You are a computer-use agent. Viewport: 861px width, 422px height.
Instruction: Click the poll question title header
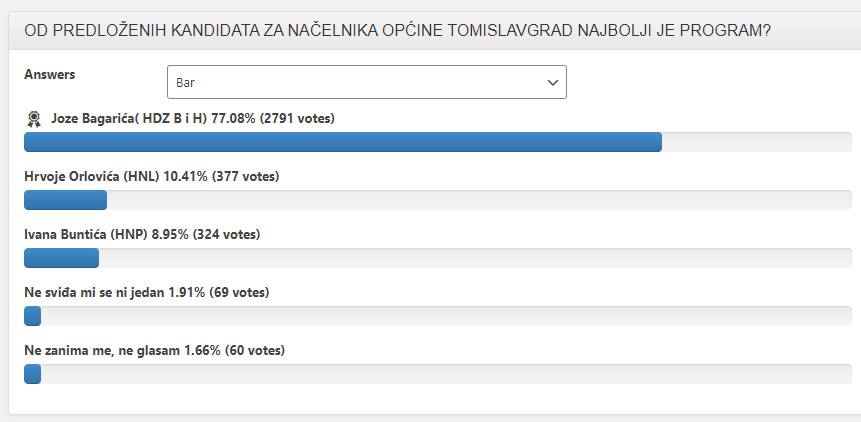click(x=398, y=31)
